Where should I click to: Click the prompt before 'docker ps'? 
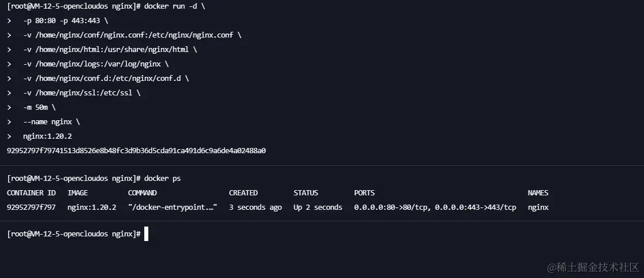tap(74, 179)
